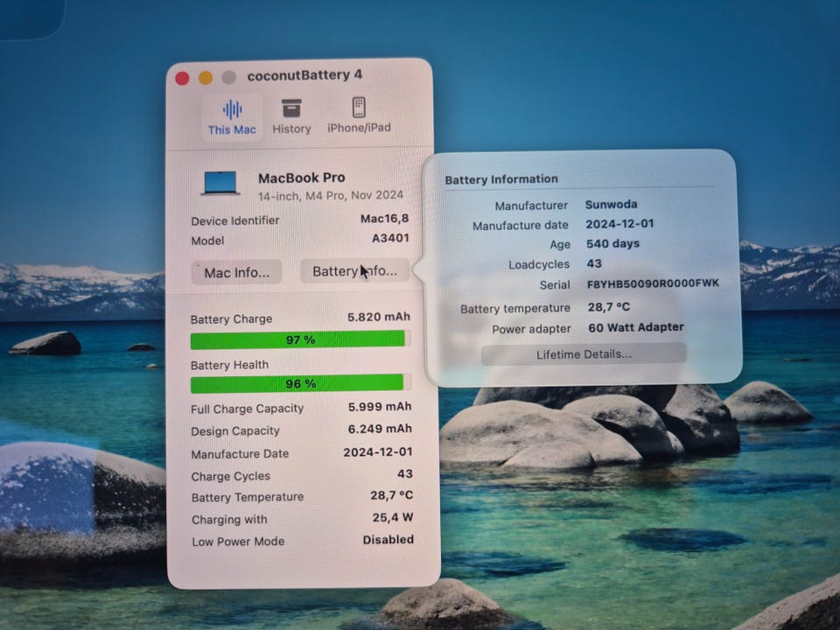
Task: Click the Low Power Mode label
Action: (238, 542)
